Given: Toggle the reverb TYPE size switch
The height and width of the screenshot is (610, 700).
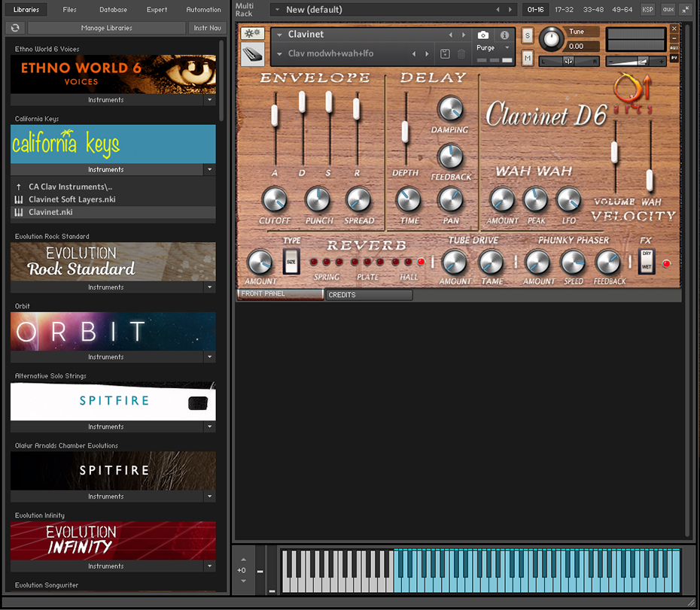Looking at the screenshot, I should [291, 261].
